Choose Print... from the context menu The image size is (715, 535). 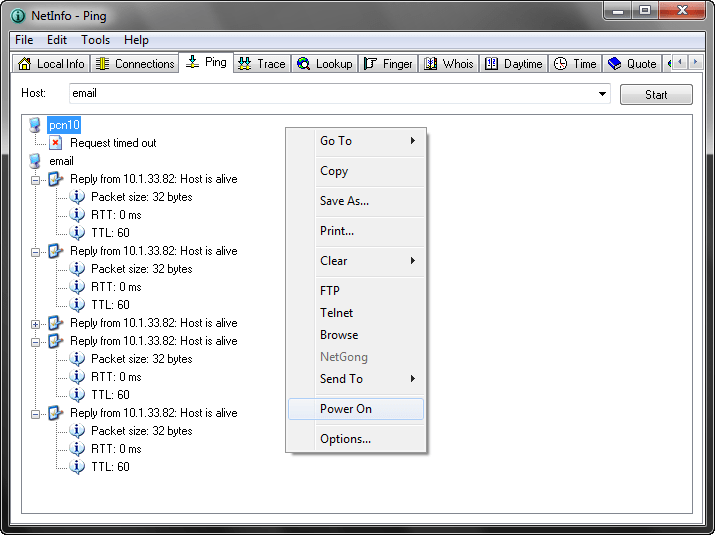coord(356,231)
